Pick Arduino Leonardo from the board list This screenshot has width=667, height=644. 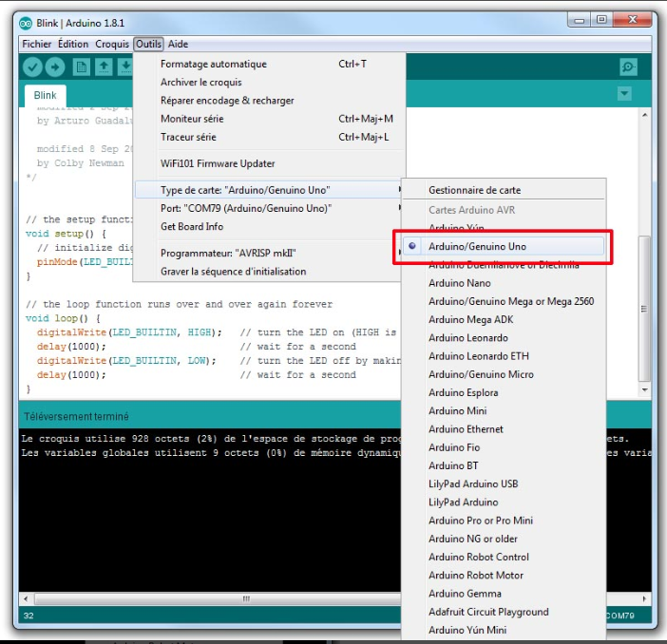(467, 338)
